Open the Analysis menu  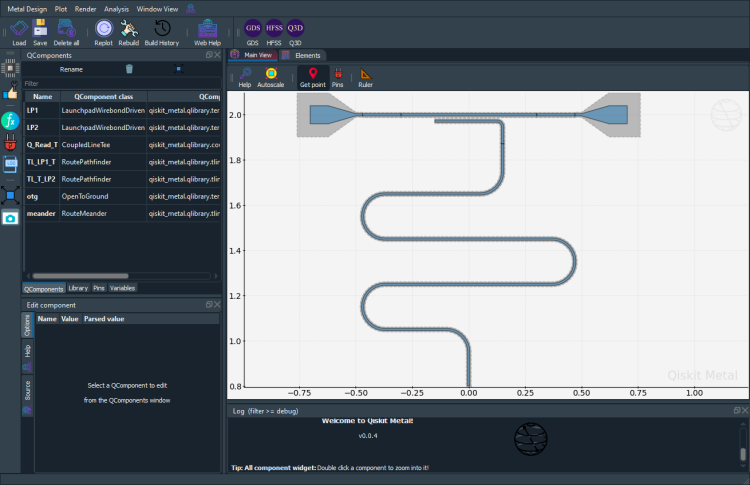tap(116, 9)
